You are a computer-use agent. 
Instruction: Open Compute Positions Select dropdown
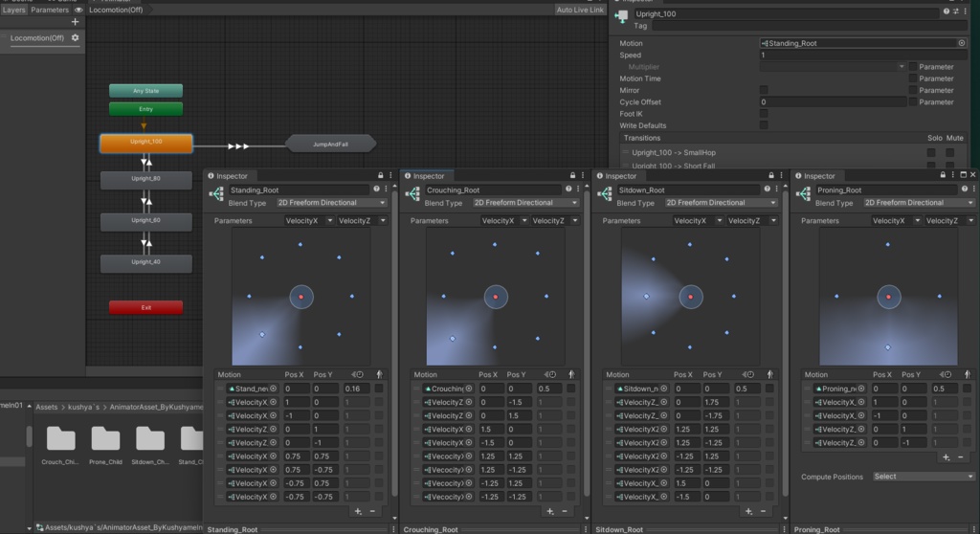[924, 477]
